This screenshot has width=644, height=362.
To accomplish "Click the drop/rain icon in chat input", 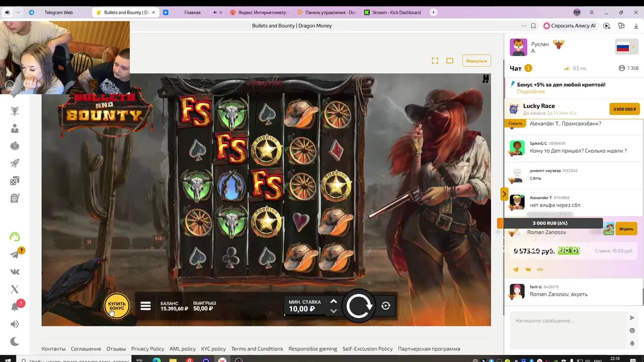I will coord(632,343).
